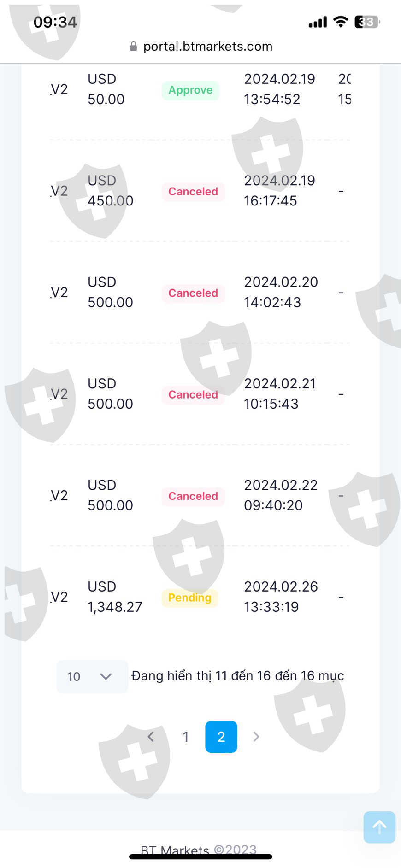The image size is (401, 868).
Task: Tap the Wi-Fi status icon
Action: tap(341, 22)
